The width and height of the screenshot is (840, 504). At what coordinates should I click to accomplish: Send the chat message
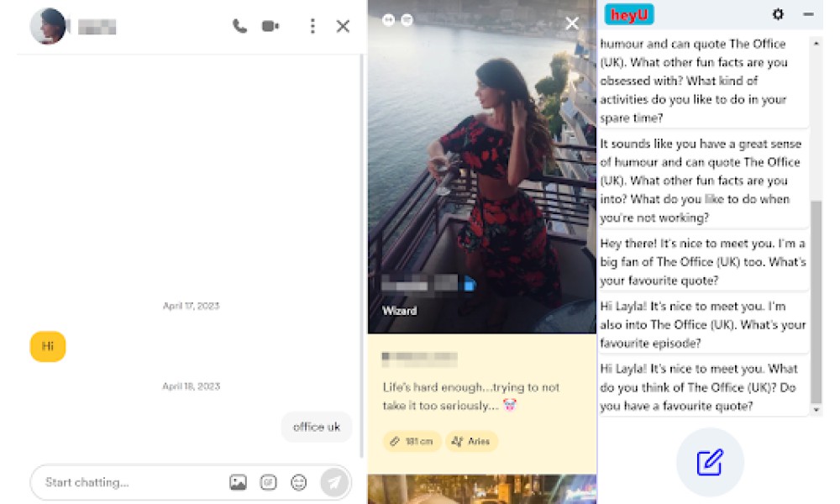point(333,482)
